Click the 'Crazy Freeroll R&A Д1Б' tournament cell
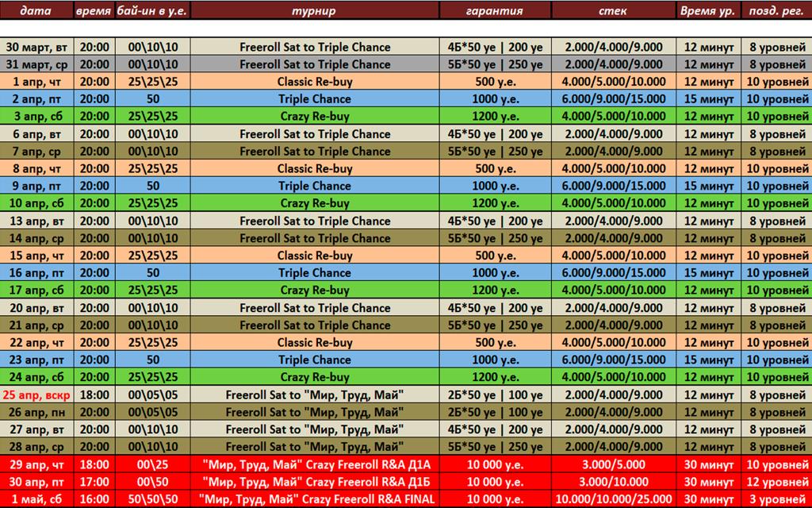Image resolution: width=812 pixels, height=508 pixels. [x=315, y=482]
